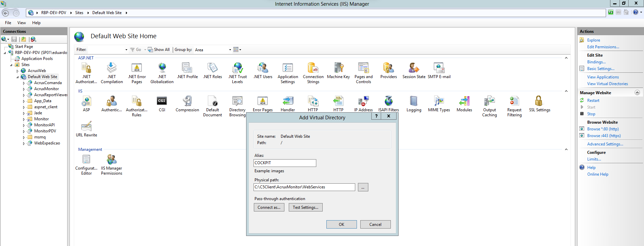Open the Logging feature
644x246 pixels.
coord(414,104)
